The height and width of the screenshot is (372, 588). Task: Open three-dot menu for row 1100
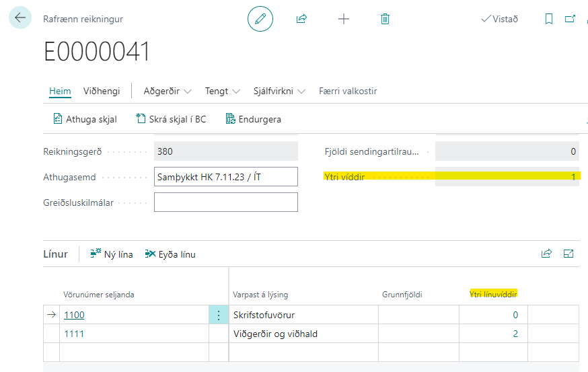[x=218, y=315]
